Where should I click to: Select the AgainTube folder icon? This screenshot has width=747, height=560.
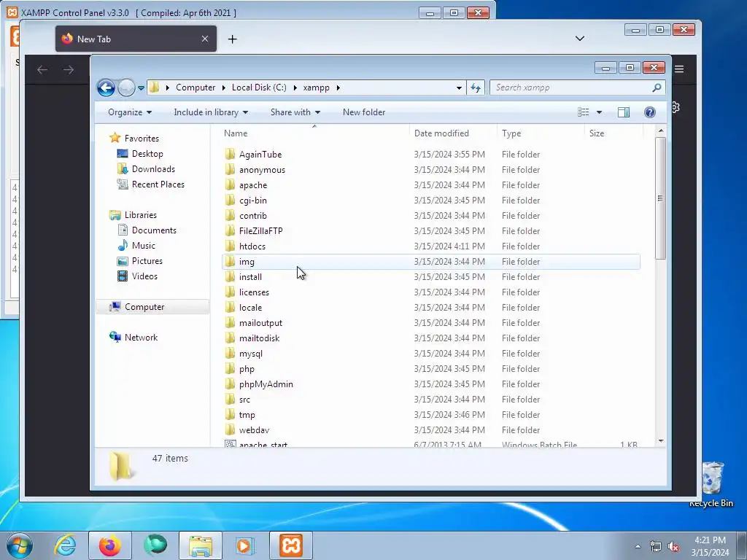pos(230,154)
